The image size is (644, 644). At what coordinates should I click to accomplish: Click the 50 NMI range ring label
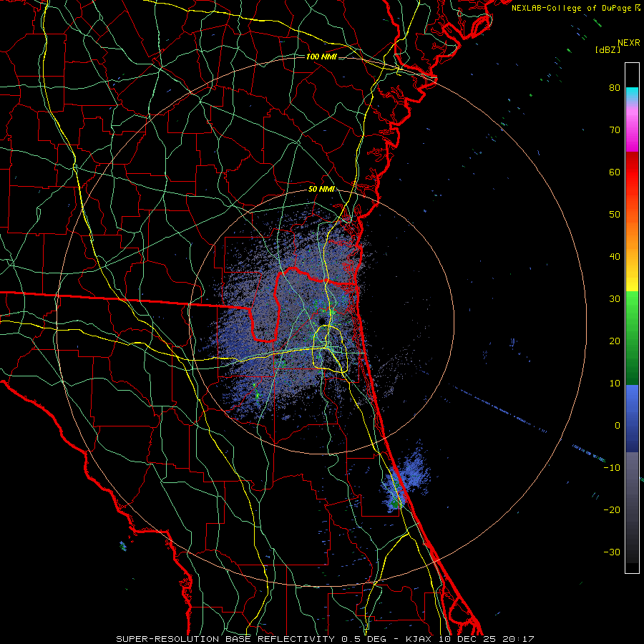coord(321,190)
